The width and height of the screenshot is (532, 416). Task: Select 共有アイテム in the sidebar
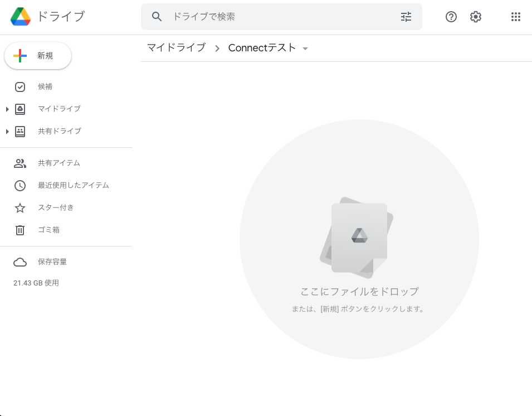[x=58, y=163]
